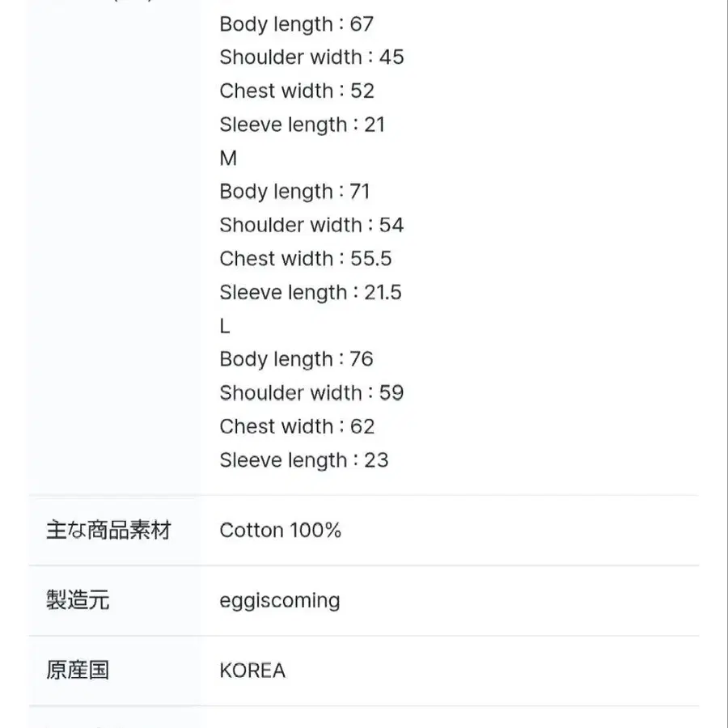Select the "Sleeve length : 21.5" line
728x728 pixels.
(311, 292)
